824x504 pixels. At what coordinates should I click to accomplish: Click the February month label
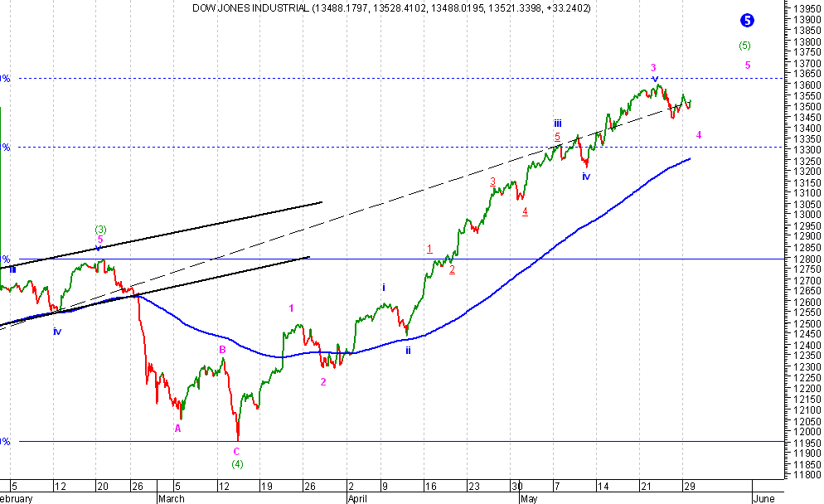[16, 499]
